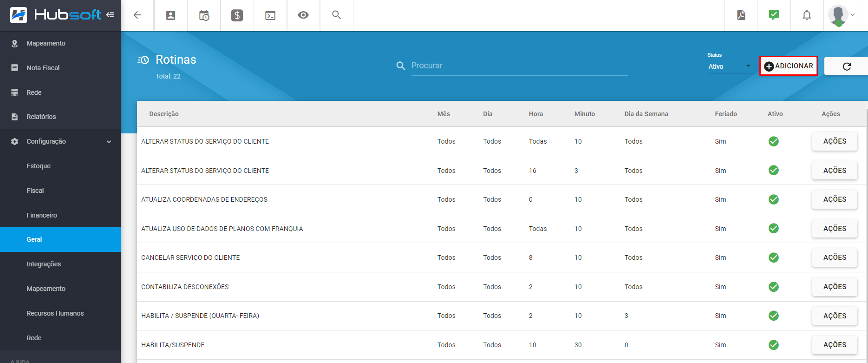Screen dimensions: 868x363
Task: Open AÇÕES menu for ALTERAR STATUS hour 16 row
Action: pyautogui.click(x=835, y=171)
